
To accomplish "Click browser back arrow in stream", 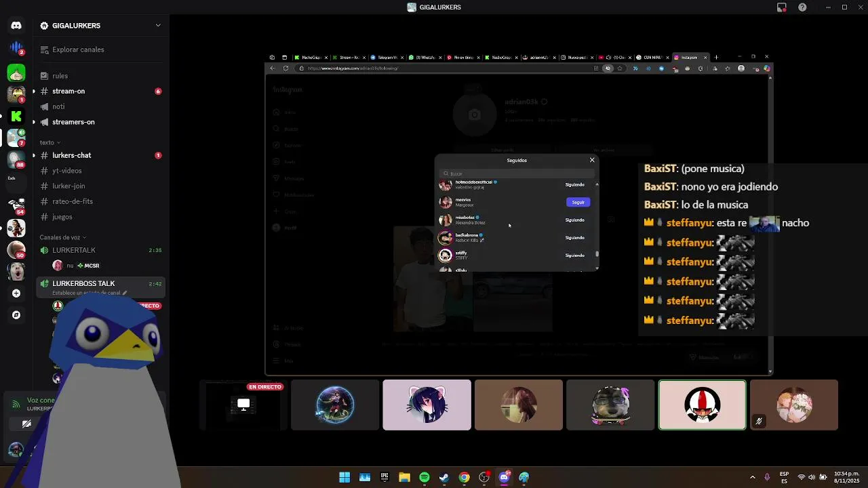I will [273, 68].
